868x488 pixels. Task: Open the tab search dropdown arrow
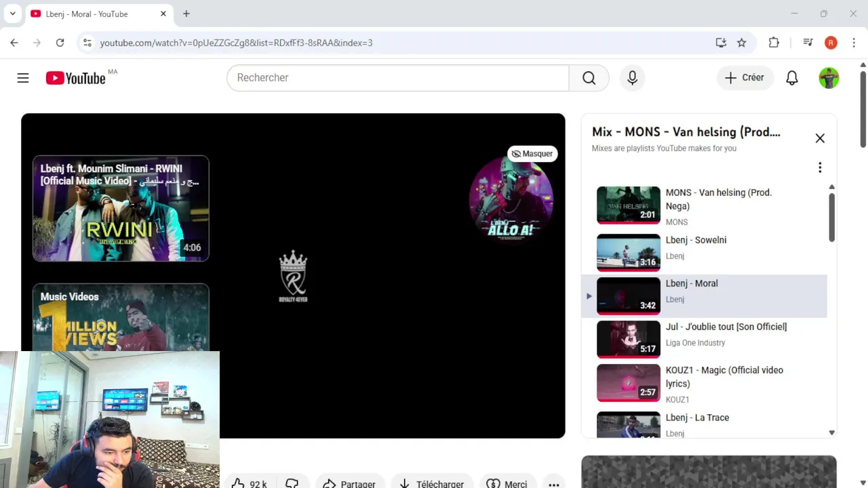point(12,14)
